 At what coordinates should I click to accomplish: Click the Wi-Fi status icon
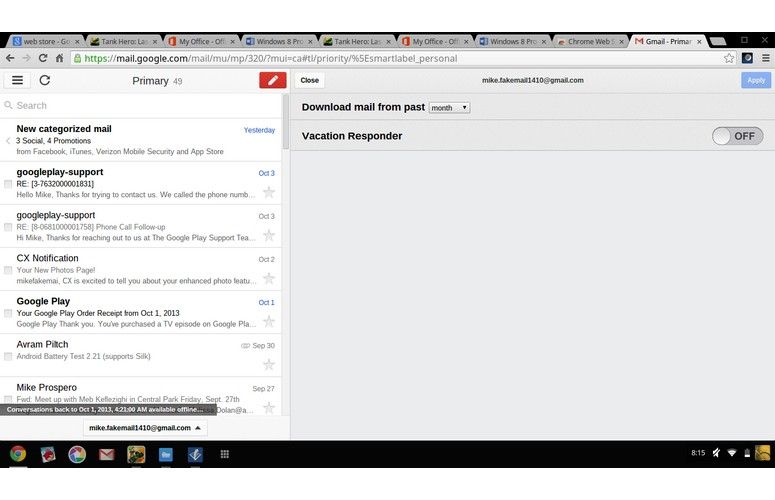tap(732, 453)
